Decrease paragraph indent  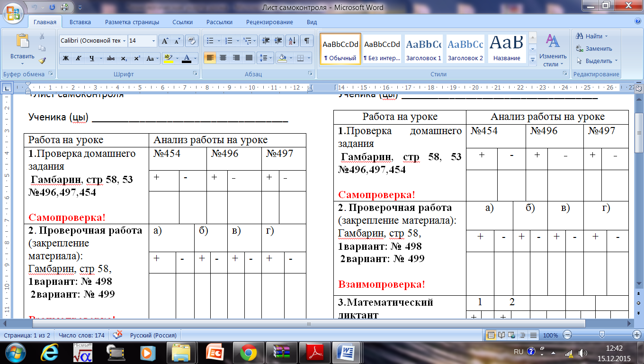click(266, 41)
